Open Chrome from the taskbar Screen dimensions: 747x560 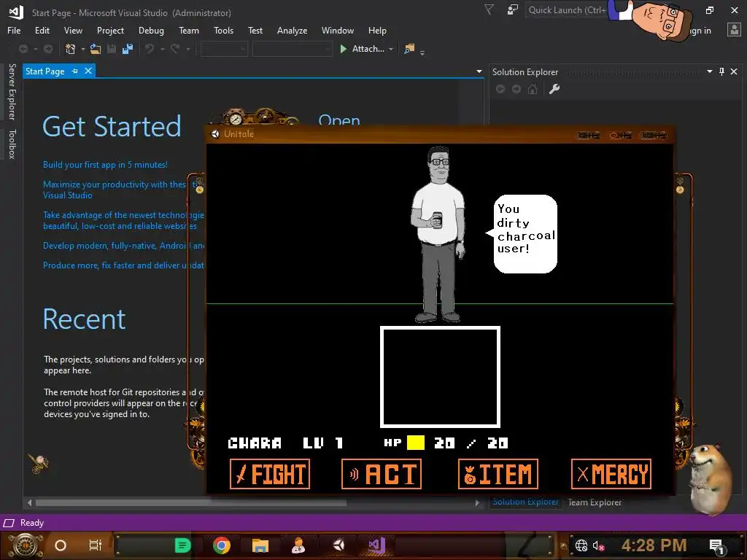(222, 545)
